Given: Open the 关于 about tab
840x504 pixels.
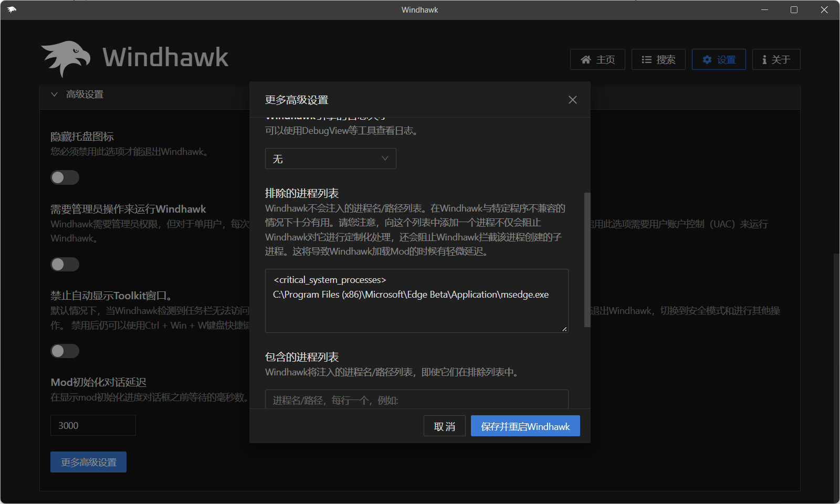Looking at the screenshot, I should 776,59.
